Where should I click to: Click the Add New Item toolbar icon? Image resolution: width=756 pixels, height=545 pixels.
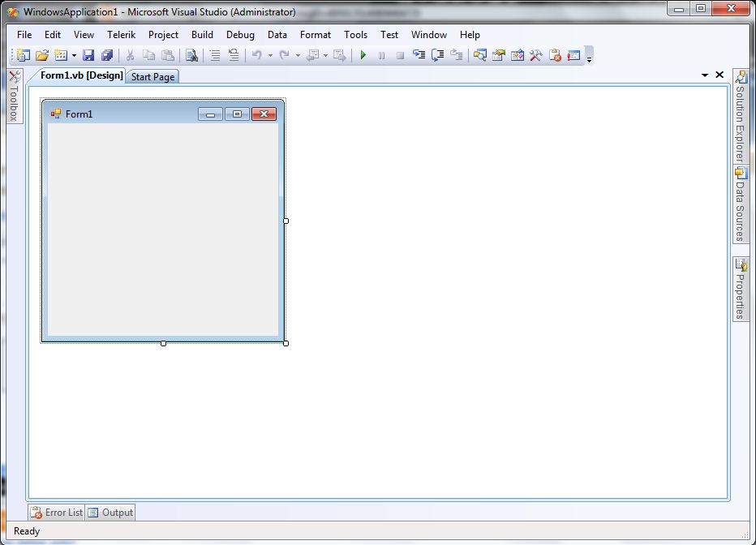point(60,55)
